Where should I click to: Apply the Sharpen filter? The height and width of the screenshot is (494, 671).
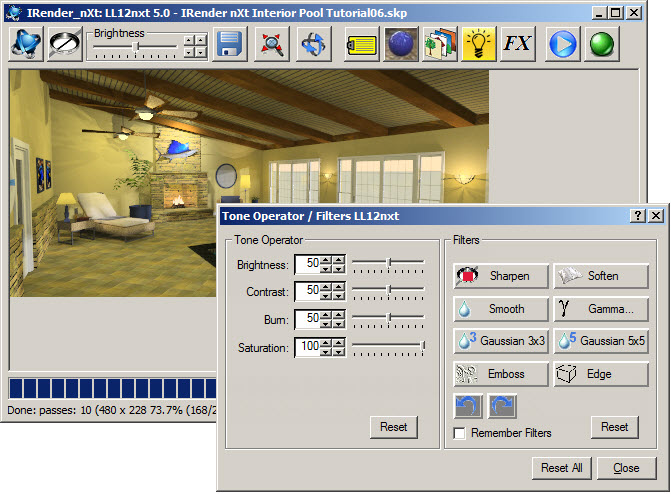[x=501, y=276]
